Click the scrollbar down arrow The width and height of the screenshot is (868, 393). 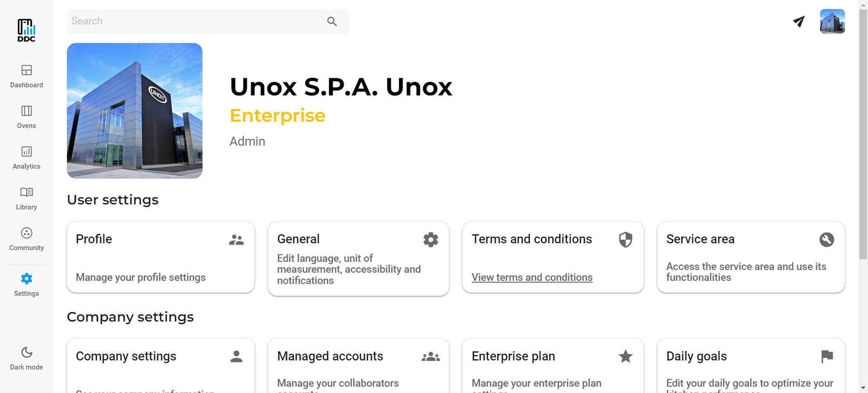(x=863, y=388)
